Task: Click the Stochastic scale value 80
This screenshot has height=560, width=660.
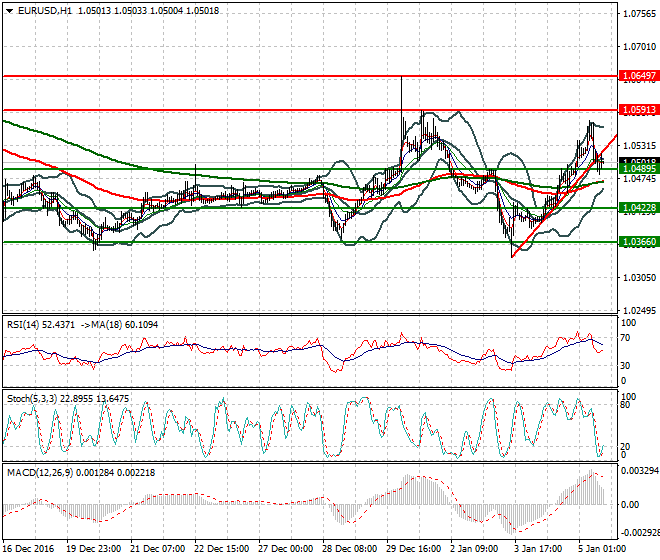Action: coord(625,405)
